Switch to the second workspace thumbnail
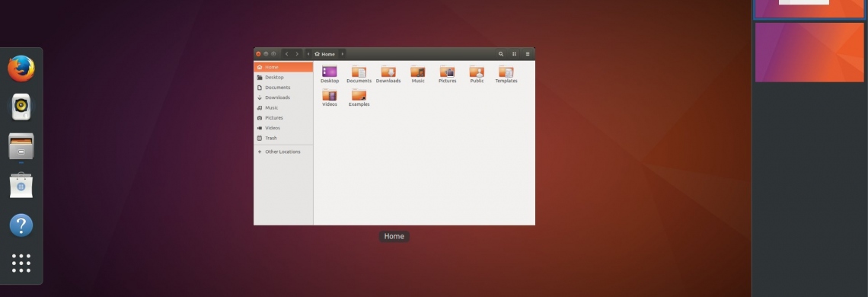 click(x=809, y=52)
